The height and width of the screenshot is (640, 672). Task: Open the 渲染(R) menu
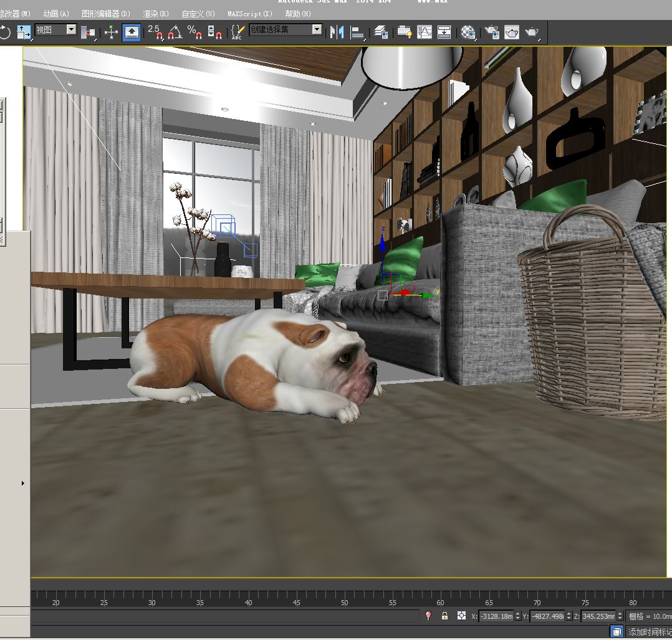tap(156, 13)
